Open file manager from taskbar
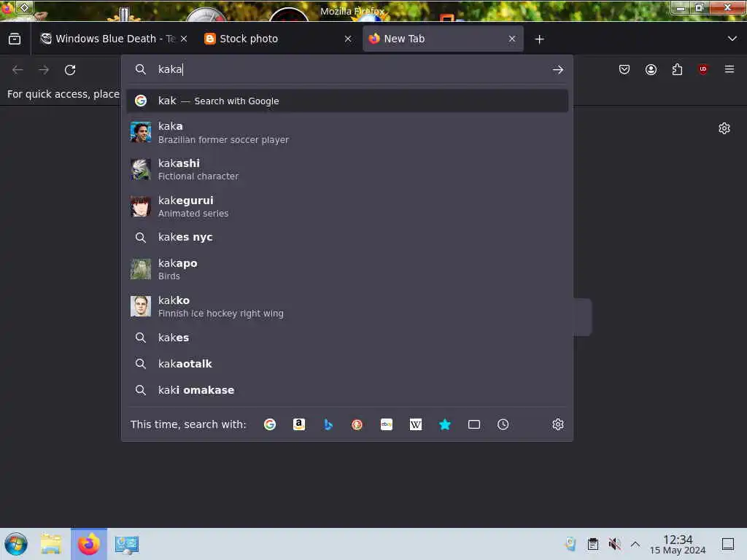This screenshot has width=747, height=560. (x=51, y=544)
